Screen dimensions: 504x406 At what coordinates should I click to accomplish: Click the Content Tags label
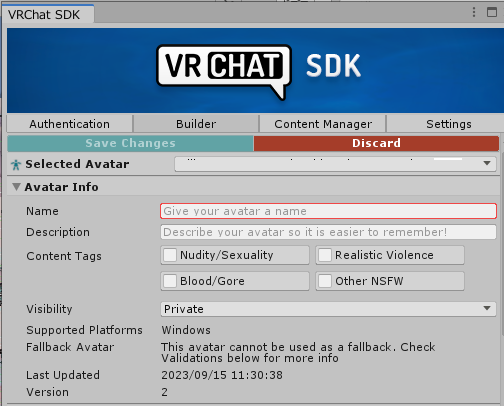(x=64, y=256)
